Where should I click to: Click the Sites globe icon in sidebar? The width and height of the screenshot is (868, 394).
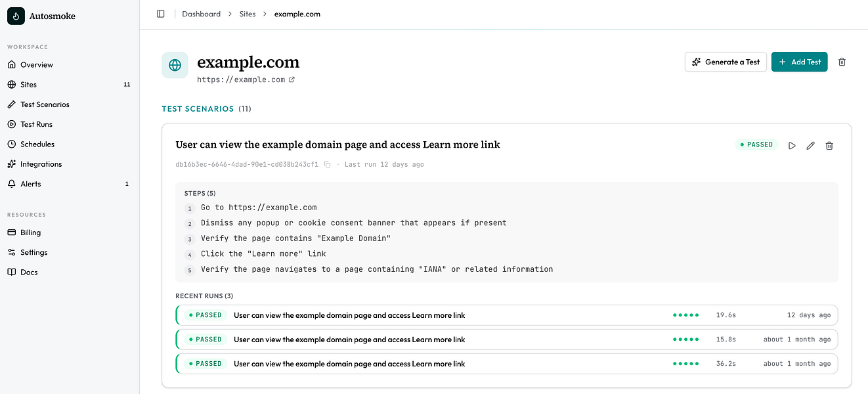(12, 85)
